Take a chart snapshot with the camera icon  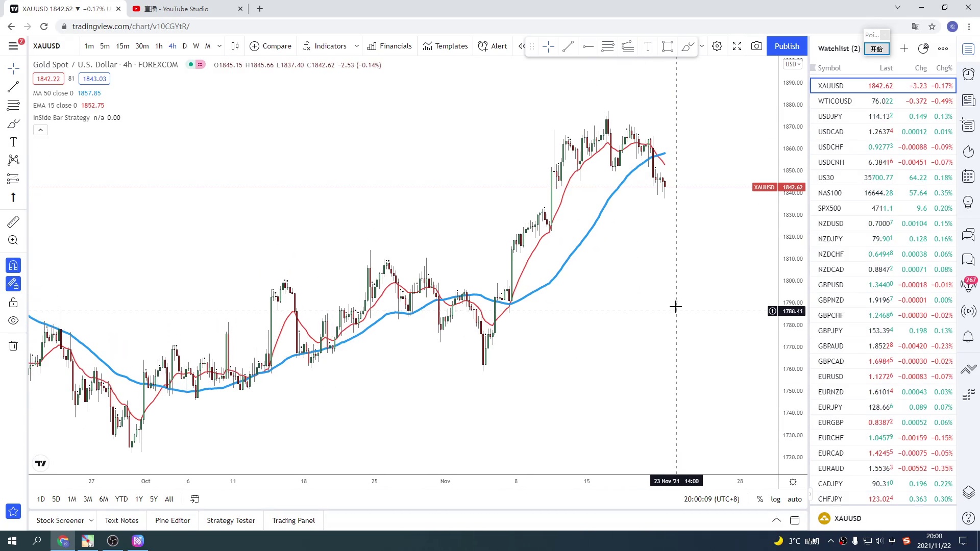(756, 46)
